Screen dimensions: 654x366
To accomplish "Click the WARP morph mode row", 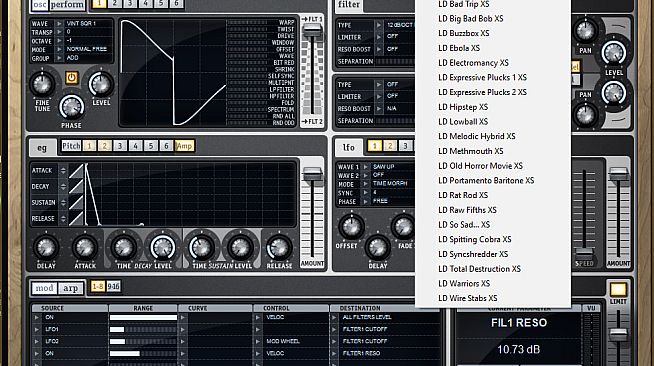I will (x=261, y=23).
